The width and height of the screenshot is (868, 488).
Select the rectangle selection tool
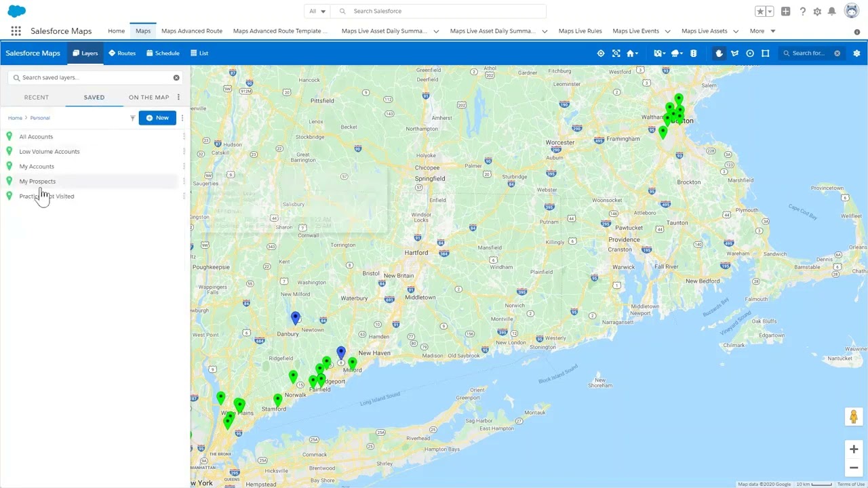point(766,53)
